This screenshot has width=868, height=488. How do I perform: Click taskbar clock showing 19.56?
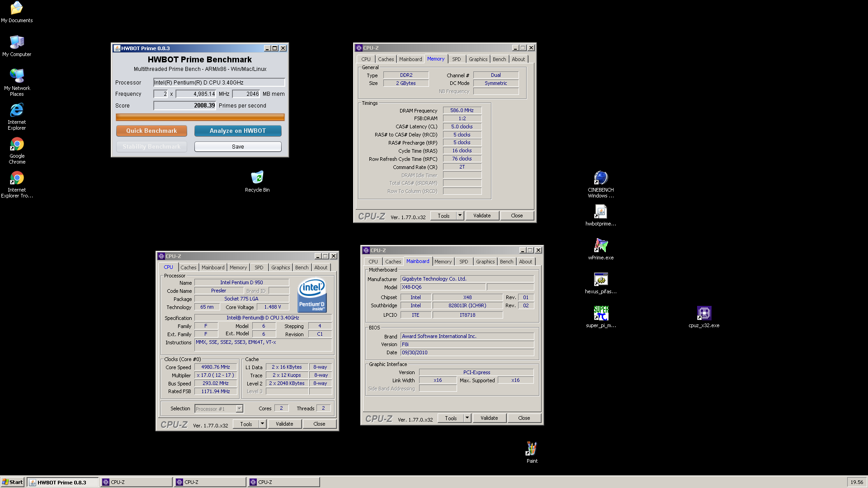coord(857,482)
